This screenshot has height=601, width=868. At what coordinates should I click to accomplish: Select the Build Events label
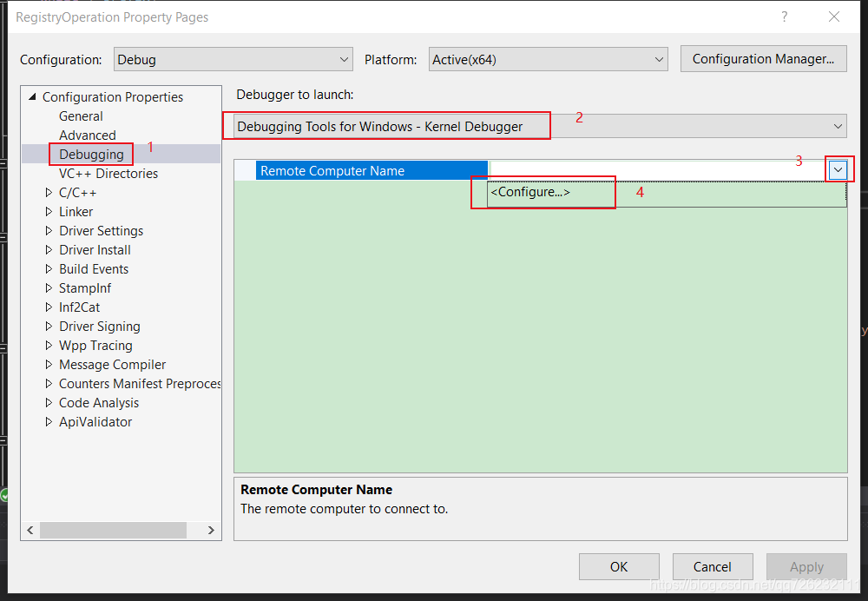click(x=94, y=269)
